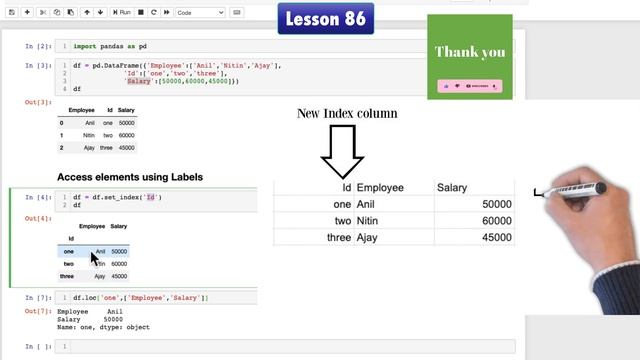Click the 'Out[4]:' output prompt
This screenshot has width=640, height=360.
pos(38,219)
